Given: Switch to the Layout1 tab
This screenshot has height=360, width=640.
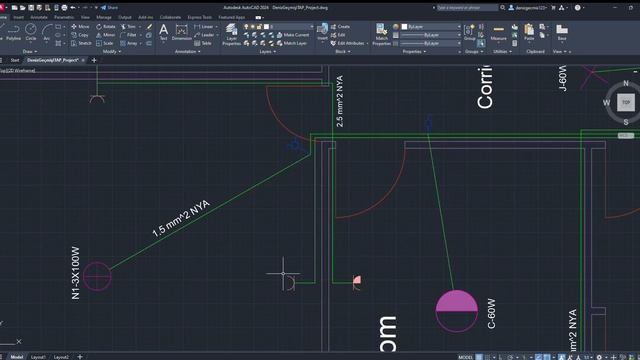Looking at the screenshot, I should [38, 357].
